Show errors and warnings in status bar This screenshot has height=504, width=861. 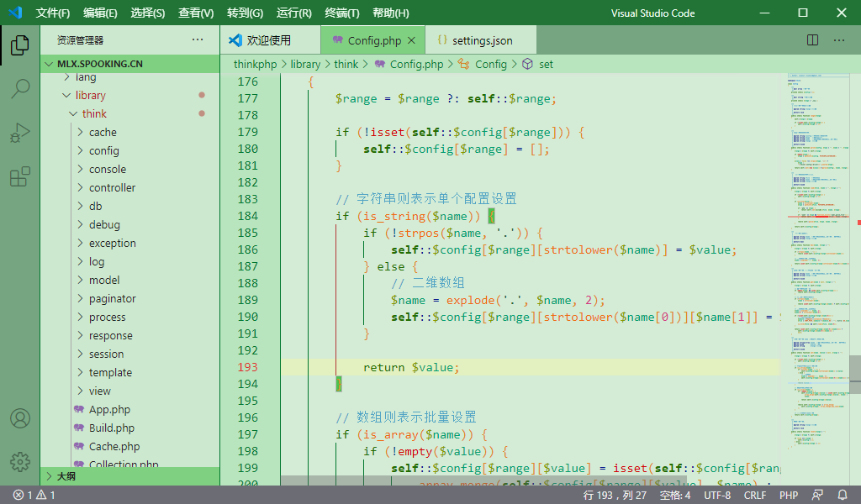pyautogui.click(x=34, y=495)
